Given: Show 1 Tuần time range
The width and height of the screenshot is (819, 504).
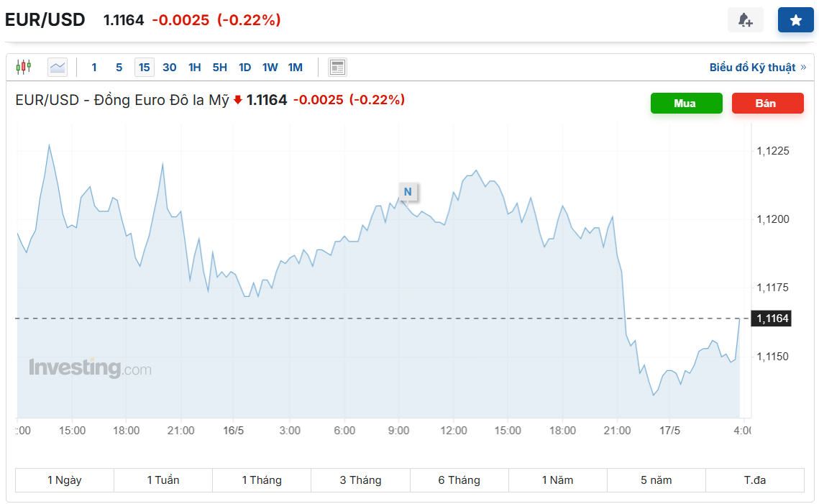Looking at the screenshot, I should click(x=163, y=480).
